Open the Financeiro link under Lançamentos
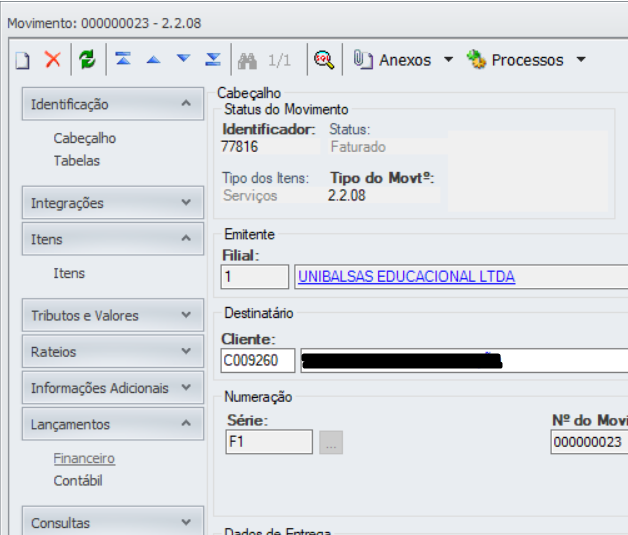Screen dimensions: 628x535 click(x=84, y=459)
